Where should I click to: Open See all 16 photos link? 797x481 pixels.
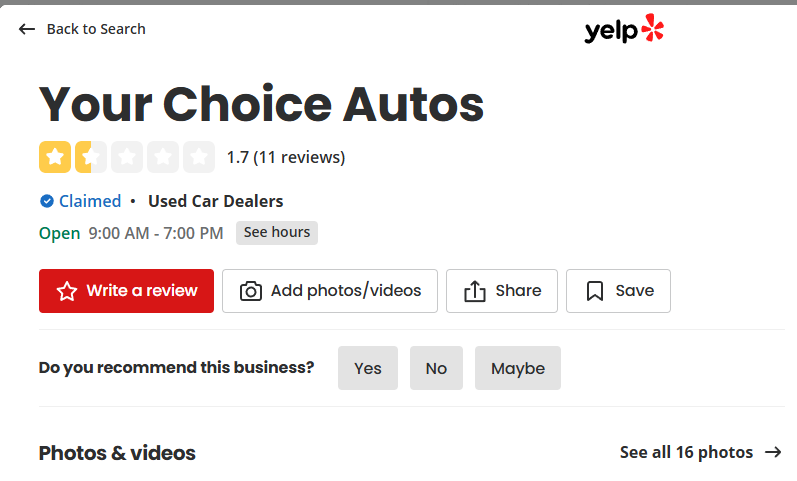coord(686,452)
